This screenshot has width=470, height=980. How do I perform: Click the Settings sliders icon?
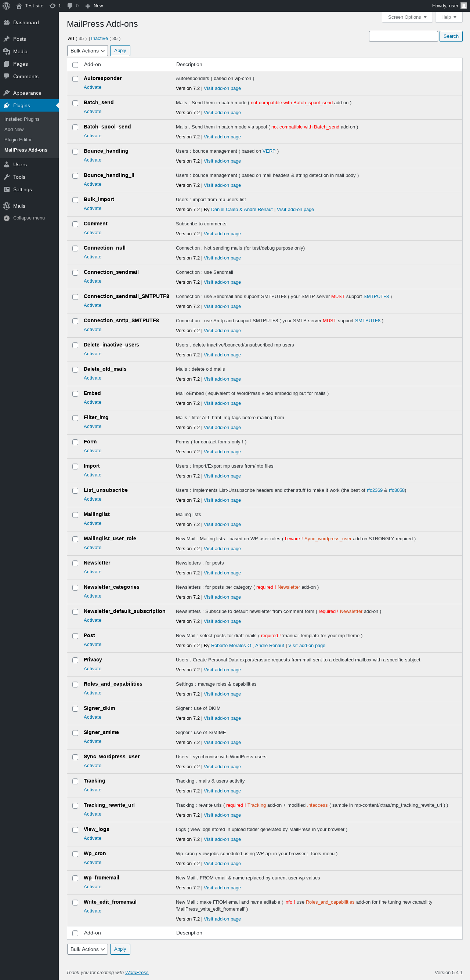[x=7, y=189]
